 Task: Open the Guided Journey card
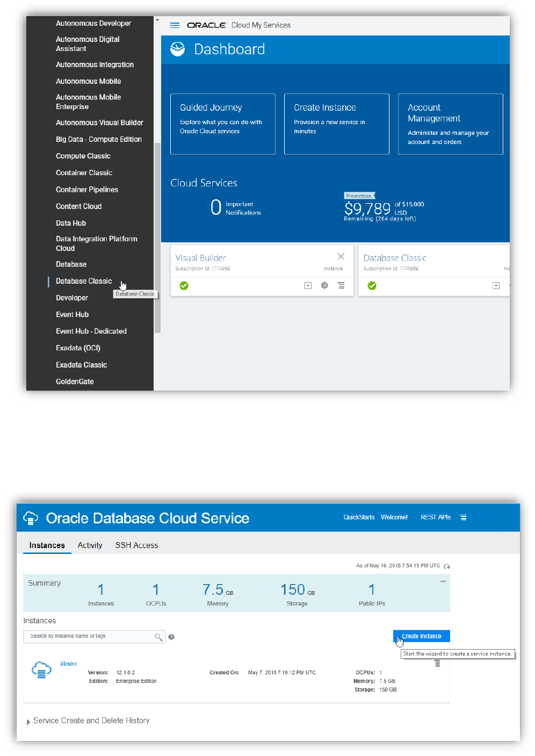click(223, 124)
